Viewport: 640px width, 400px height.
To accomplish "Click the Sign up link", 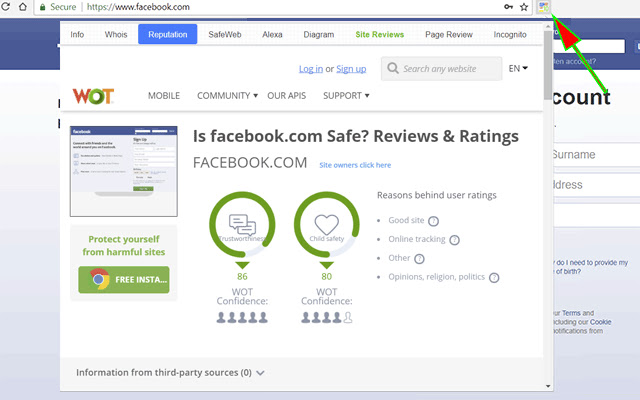I will click(x=351, y=69).
